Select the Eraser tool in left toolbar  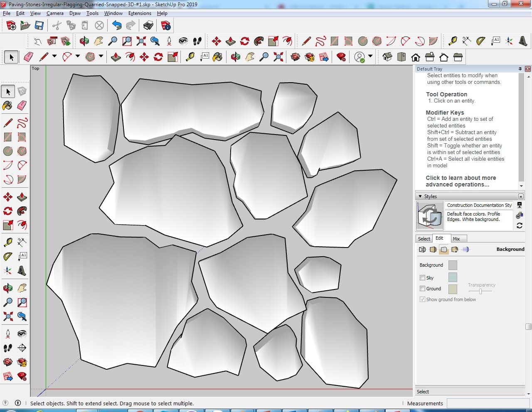pyautogui.click(x=22, y=105)
